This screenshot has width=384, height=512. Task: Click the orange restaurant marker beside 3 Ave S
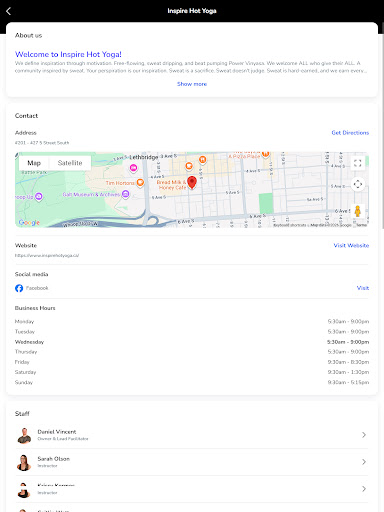point(203,160)
